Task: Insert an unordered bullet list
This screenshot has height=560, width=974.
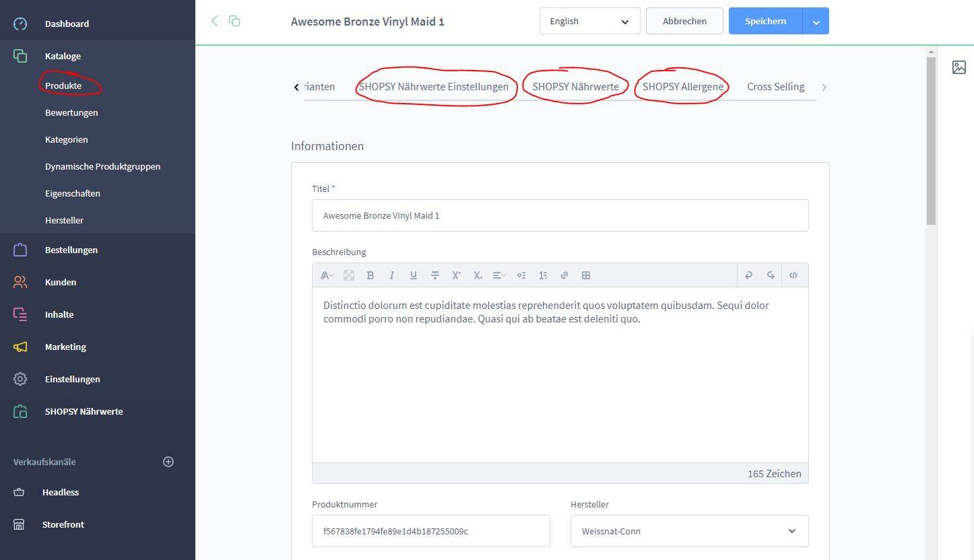Action: (521, 275)
